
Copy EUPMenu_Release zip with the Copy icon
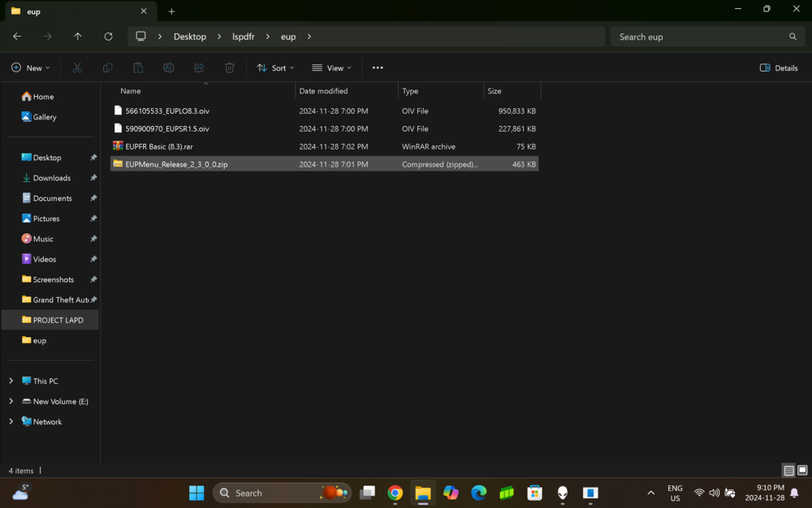click(108, 67)
